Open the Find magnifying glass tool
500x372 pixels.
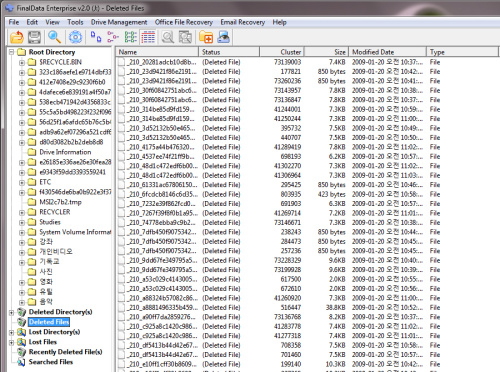[54, 37]
